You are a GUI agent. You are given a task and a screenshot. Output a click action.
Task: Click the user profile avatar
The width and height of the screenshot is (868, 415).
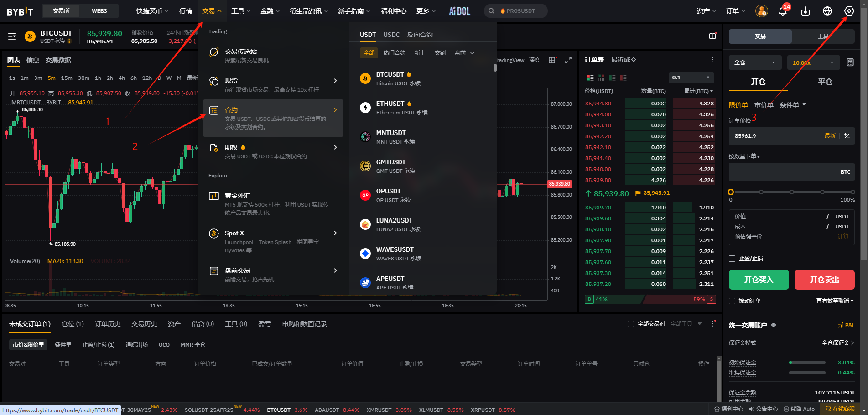pyautogui.click(x=761, y=11)
